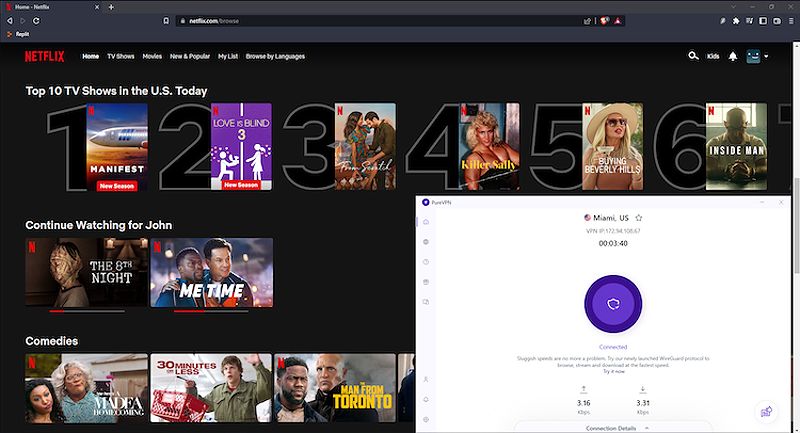The height and width of the screenshot is (433, 800).
Task: Open New & Popular section
Action: click(x=190, y=56)
